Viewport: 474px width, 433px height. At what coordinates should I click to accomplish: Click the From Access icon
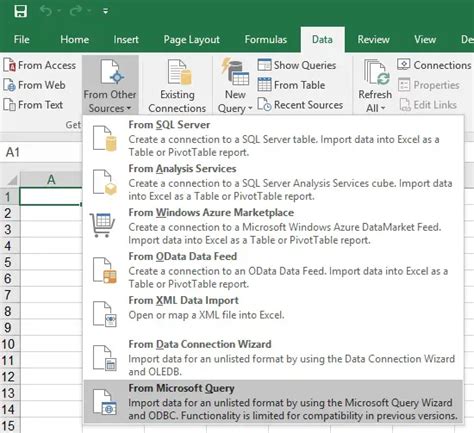pyautogui.click(x=9, y=65)
